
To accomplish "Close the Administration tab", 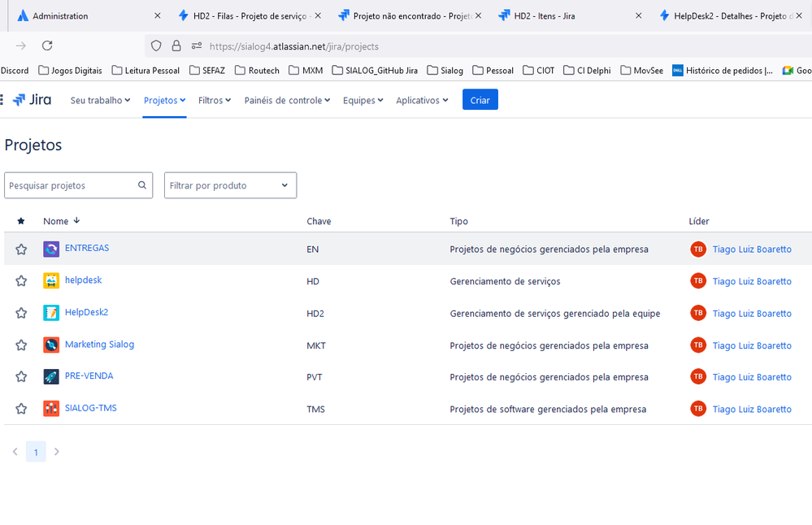I will [x=158, y=15].
